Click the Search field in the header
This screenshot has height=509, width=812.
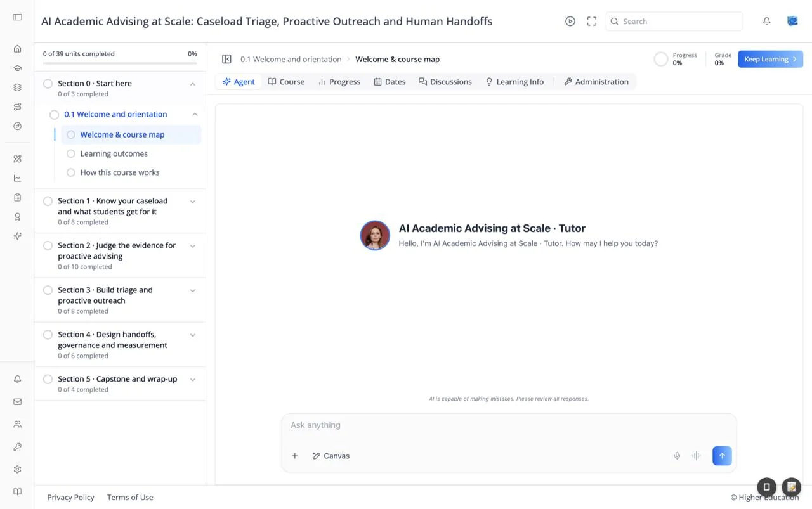[674, 22]
